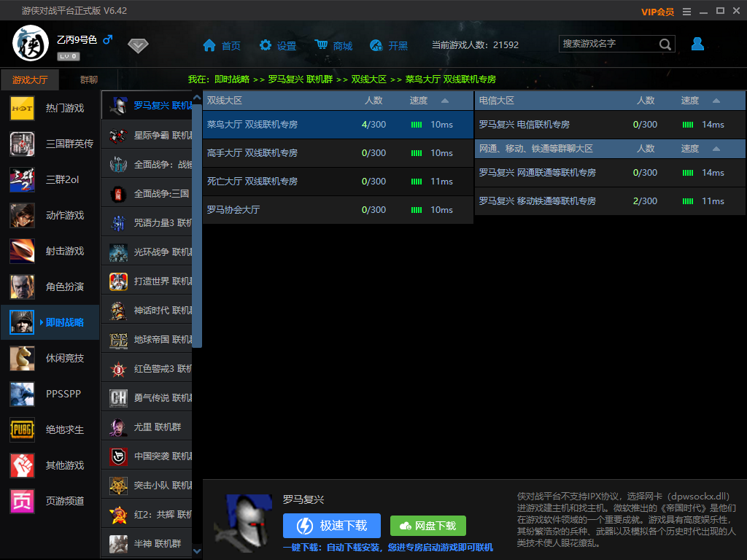747x560 pixels.
Task: Click the 商城 shopping cart icon
Action: [x=321, y=45]
